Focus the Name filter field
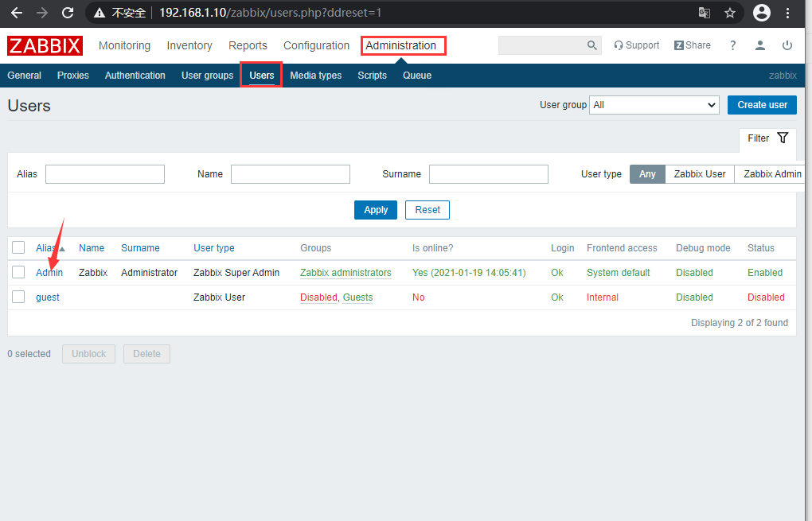 pyautogui.click(x=291, y=174)
